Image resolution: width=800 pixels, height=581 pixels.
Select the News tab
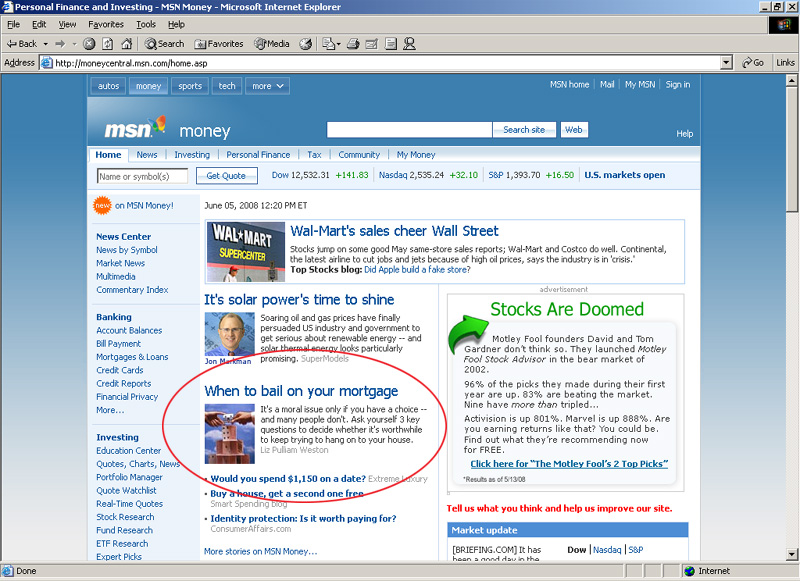[147, 155]
